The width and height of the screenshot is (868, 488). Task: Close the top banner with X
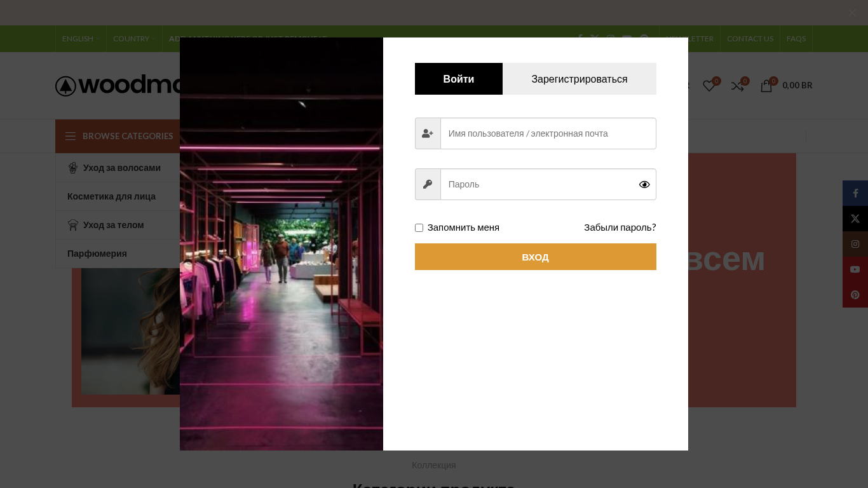852,13
